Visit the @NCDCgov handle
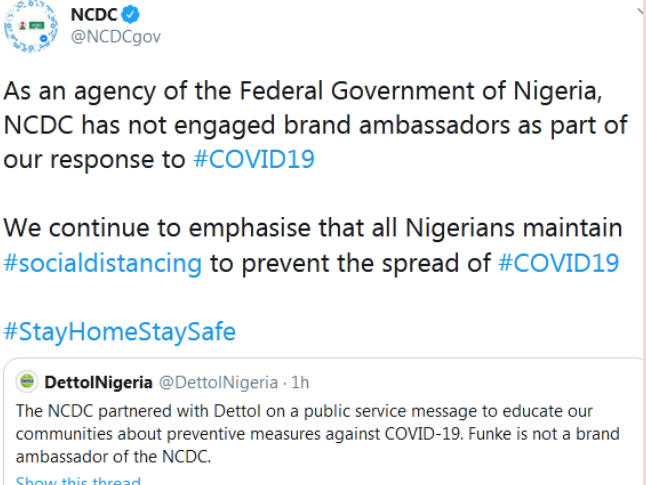 tap(115, 37)
